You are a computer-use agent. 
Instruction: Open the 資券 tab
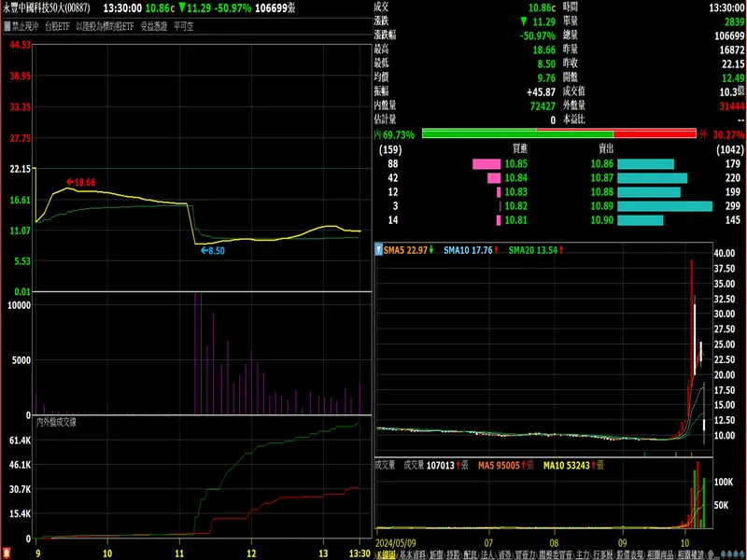(505, 554)
